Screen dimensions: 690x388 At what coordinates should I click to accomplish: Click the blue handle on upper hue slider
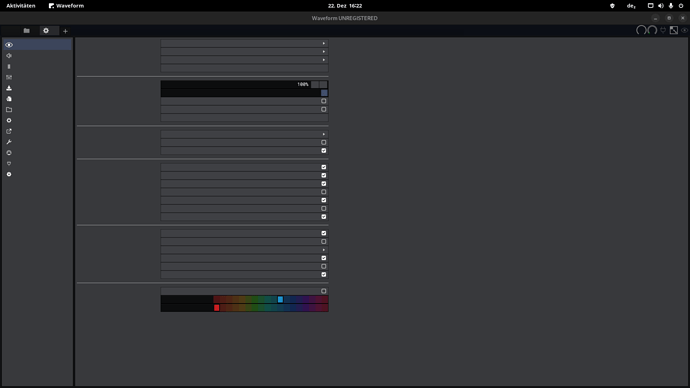coord(280,300)
